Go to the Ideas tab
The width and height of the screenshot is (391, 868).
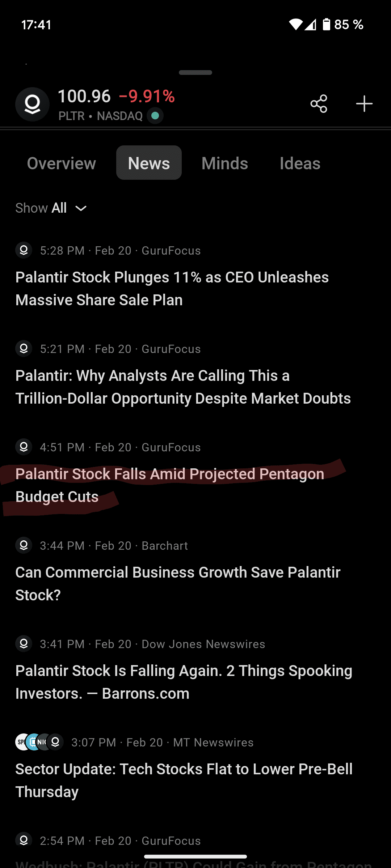click(300, 163)
